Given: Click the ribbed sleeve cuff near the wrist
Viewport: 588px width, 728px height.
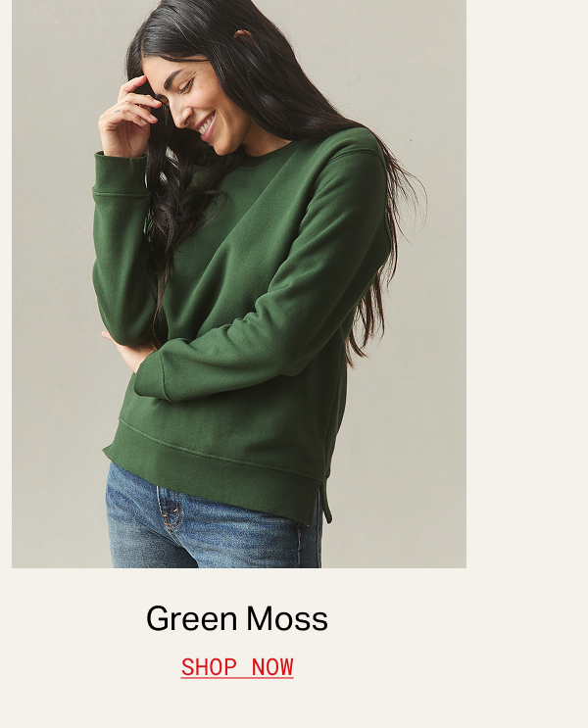Looking at the screenshot, I should tap(120, 174).
